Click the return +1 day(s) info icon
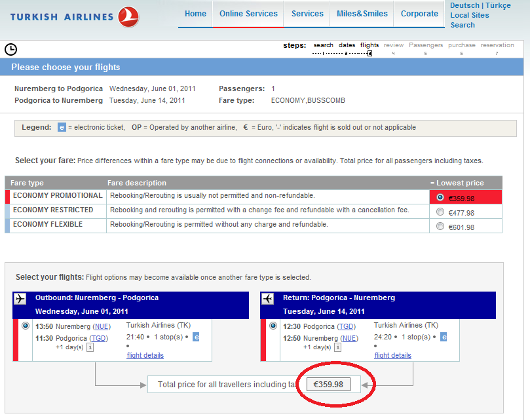Viewport: 530px width, 420px height. tap(337, 347)
